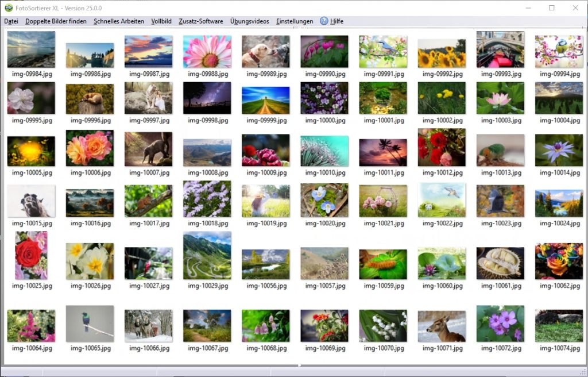Click the FotoSortierer XL application icon in titlebar
The image size is (588, 377).
pyautogui.click(x=7, y=7)
